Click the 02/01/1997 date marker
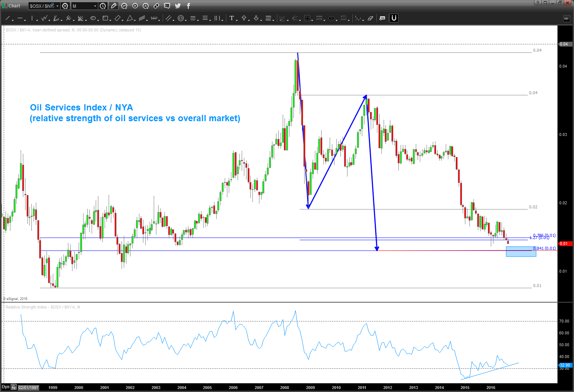The width and height of the screenshot is (574, 392). pos(28,387)
